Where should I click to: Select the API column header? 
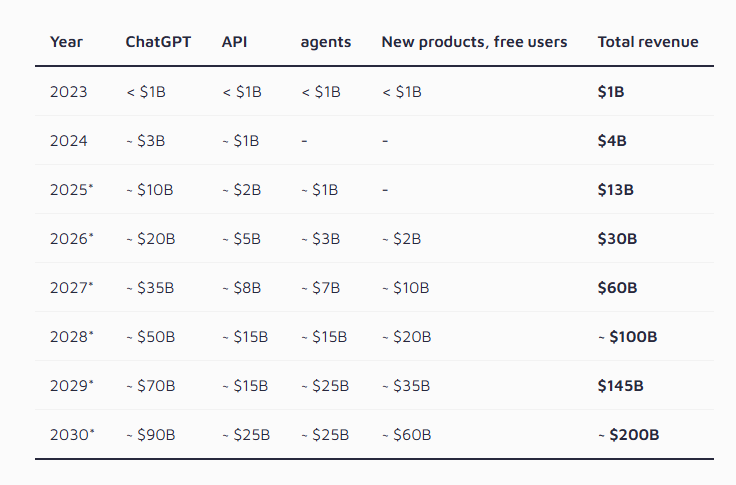tap(234, 42)
